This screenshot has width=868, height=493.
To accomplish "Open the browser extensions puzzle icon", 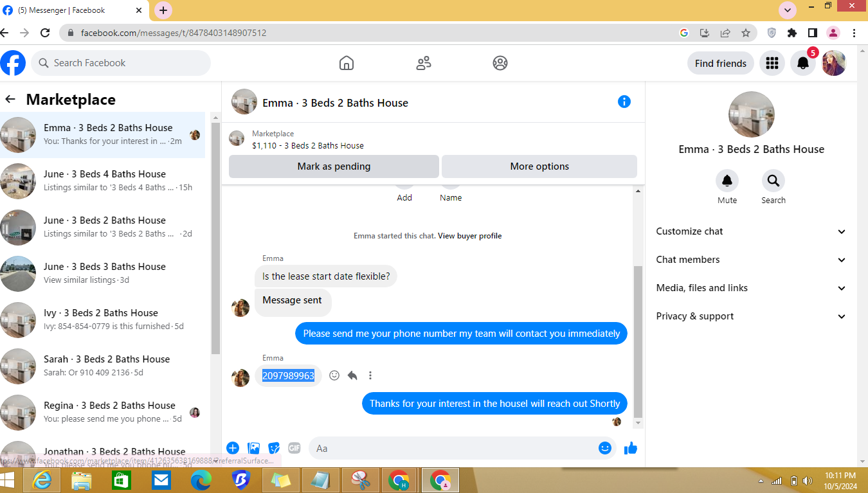I will coord(792,33).
